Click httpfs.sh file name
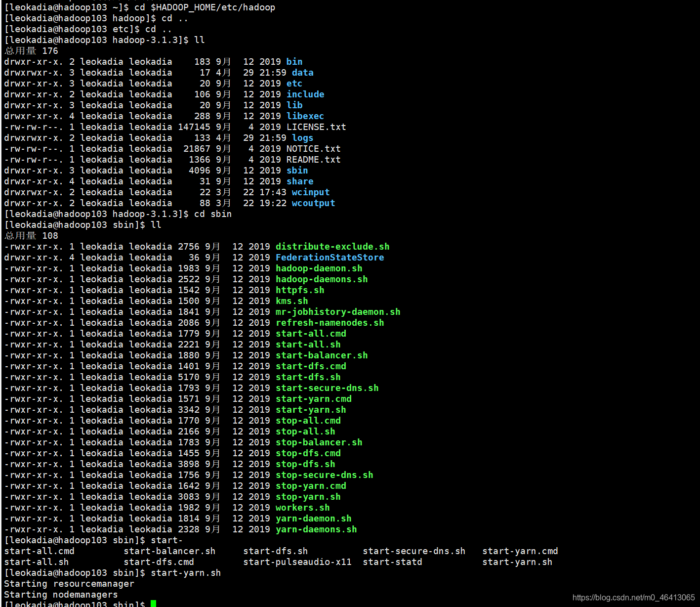Viewport: 700px width, 607px height. (300, 290)
